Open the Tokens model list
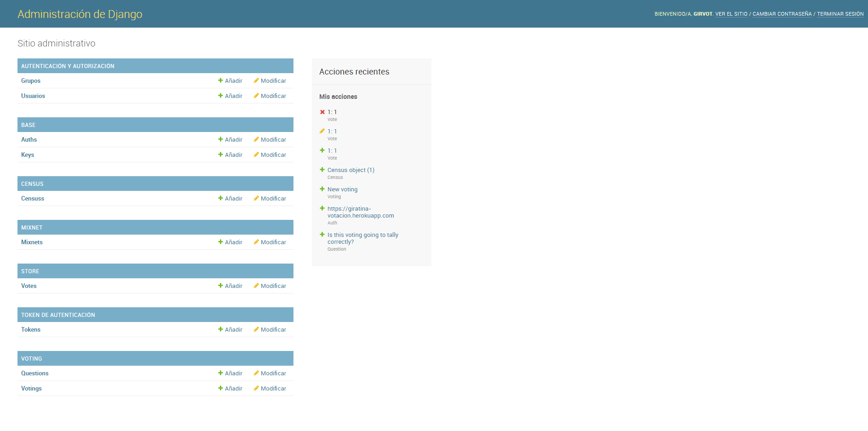 31,330
